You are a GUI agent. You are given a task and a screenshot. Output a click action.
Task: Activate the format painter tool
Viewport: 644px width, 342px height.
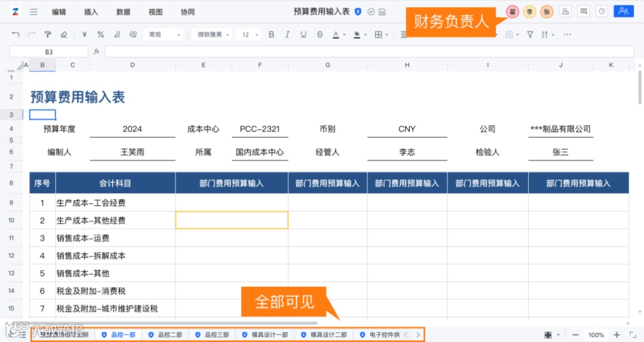click(48, 35)
